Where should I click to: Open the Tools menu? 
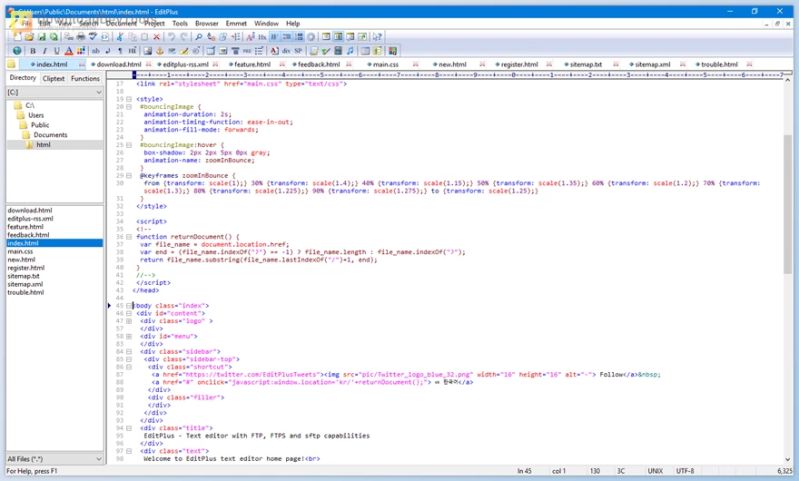[180, 23]
